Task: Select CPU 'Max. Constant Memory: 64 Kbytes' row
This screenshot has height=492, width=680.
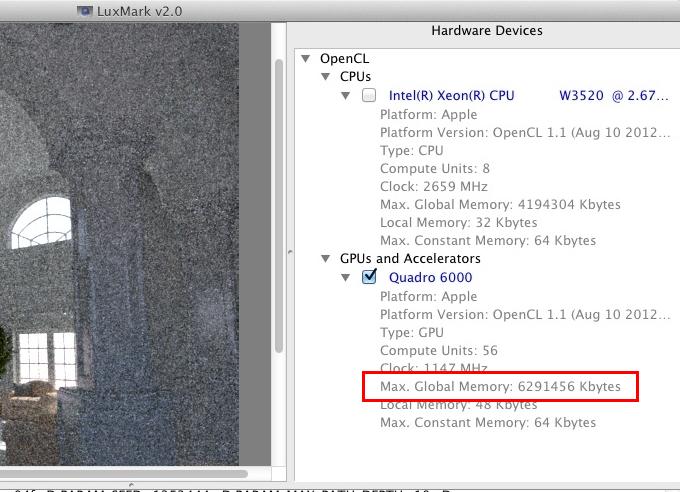Action: pos(488,240)
